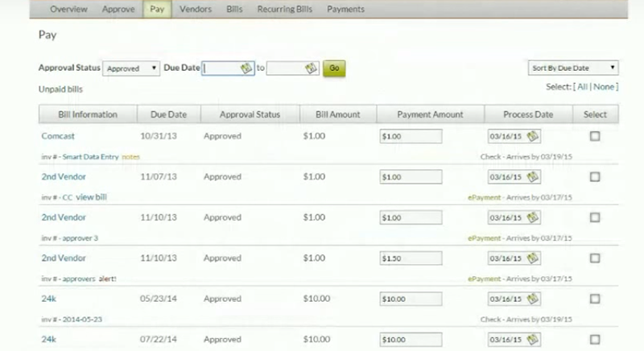Go to the Approve tab
Viewport: 644px width, 351px height.
[119, 10]
